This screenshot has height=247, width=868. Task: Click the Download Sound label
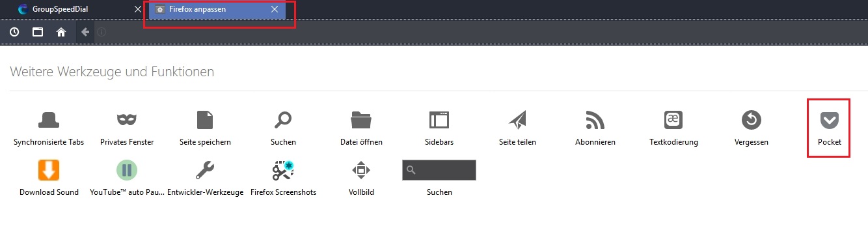pyautogui.click(x=49, y=192)
